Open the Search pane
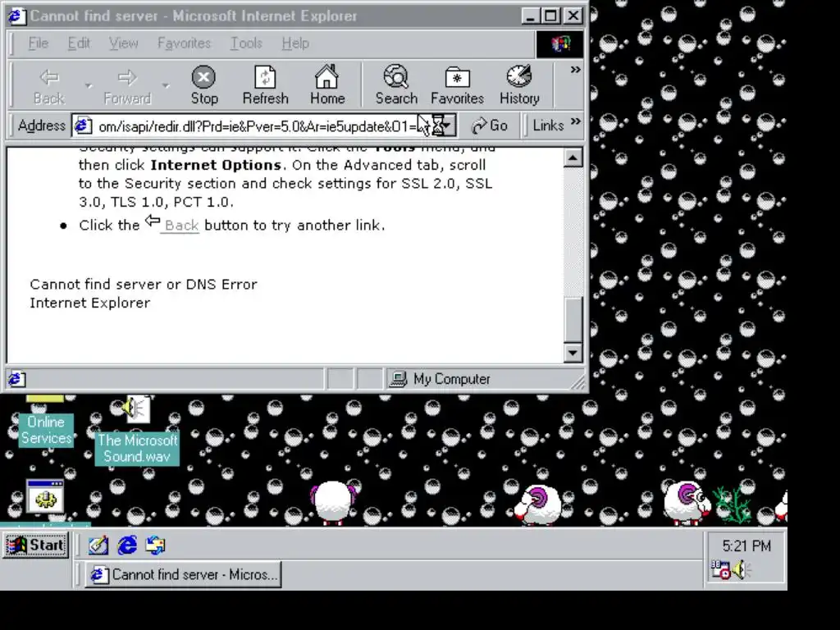Screen dimensions: 840x630 point(396,85)
